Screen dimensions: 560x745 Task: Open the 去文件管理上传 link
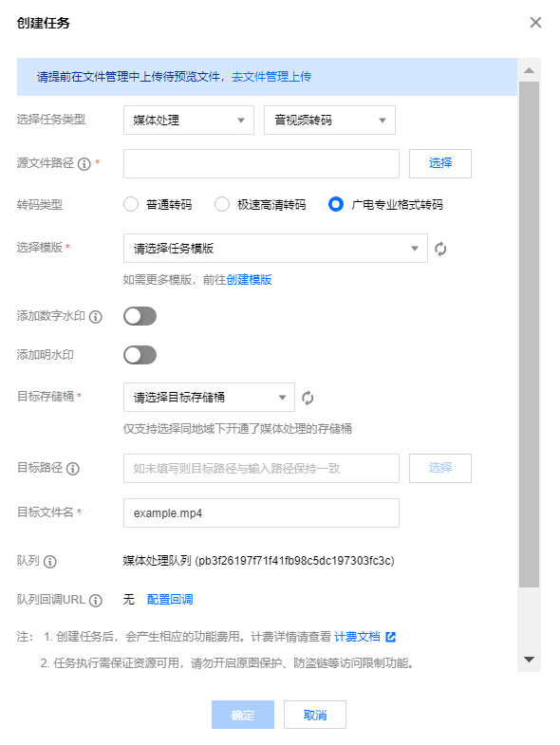click(271, 77)
